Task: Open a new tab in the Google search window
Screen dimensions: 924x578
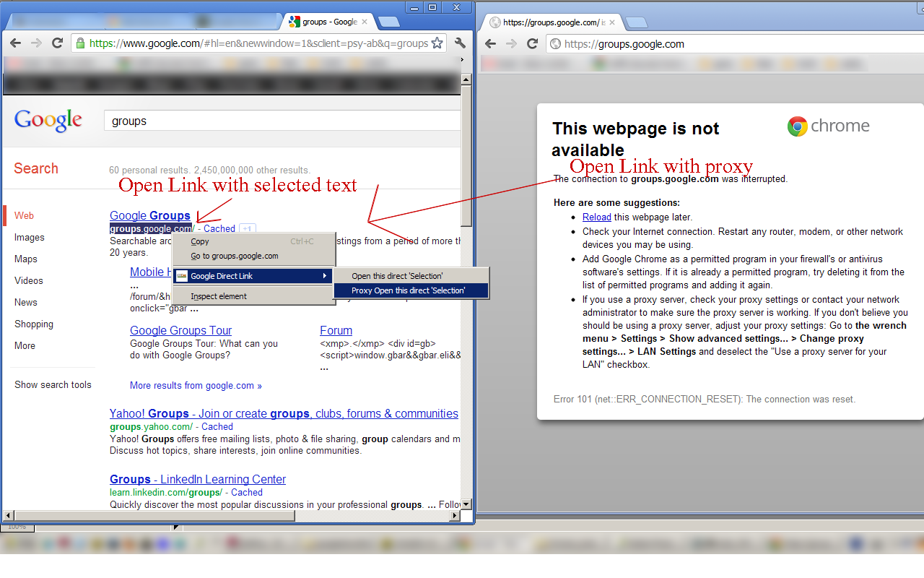Action: (x=388, y=22)
